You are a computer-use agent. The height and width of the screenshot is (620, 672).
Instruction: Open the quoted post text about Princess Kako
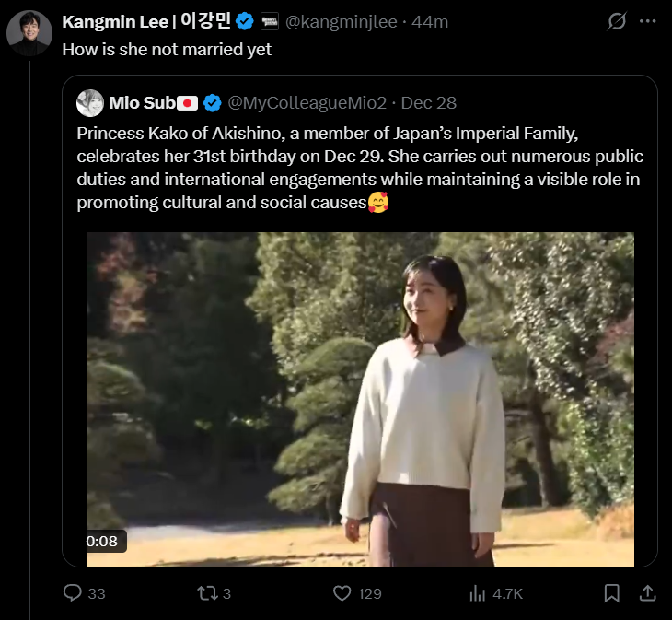click(x=360, y=168)
